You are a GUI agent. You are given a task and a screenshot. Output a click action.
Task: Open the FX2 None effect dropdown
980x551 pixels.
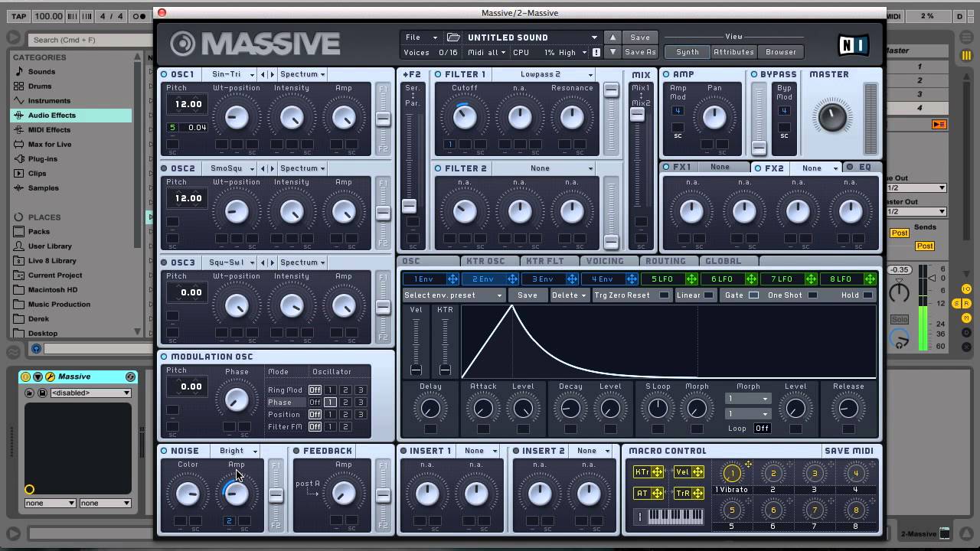[x=818, y=168]
